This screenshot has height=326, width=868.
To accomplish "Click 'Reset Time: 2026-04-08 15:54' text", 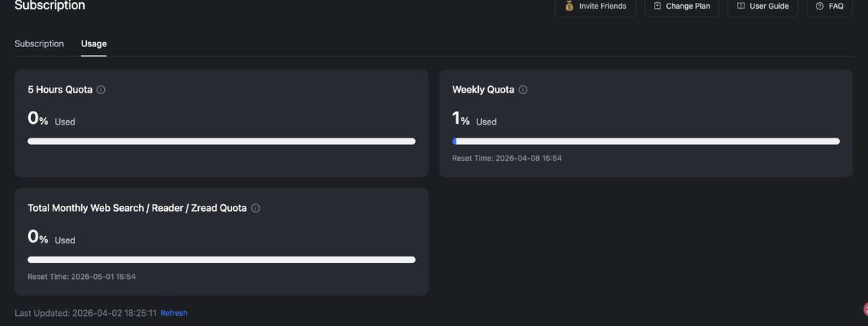I will click(x=507, y=158).
